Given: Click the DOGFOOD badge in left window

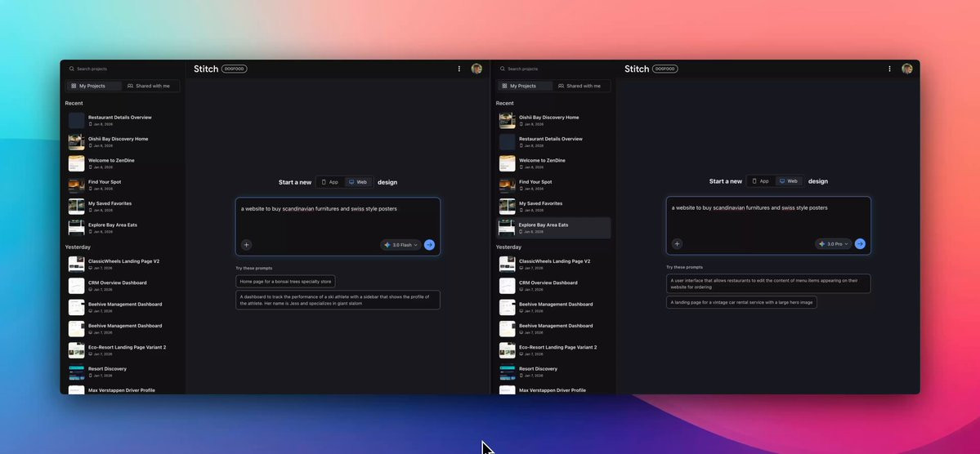Looking at the screenshot, I should point(235,69).
